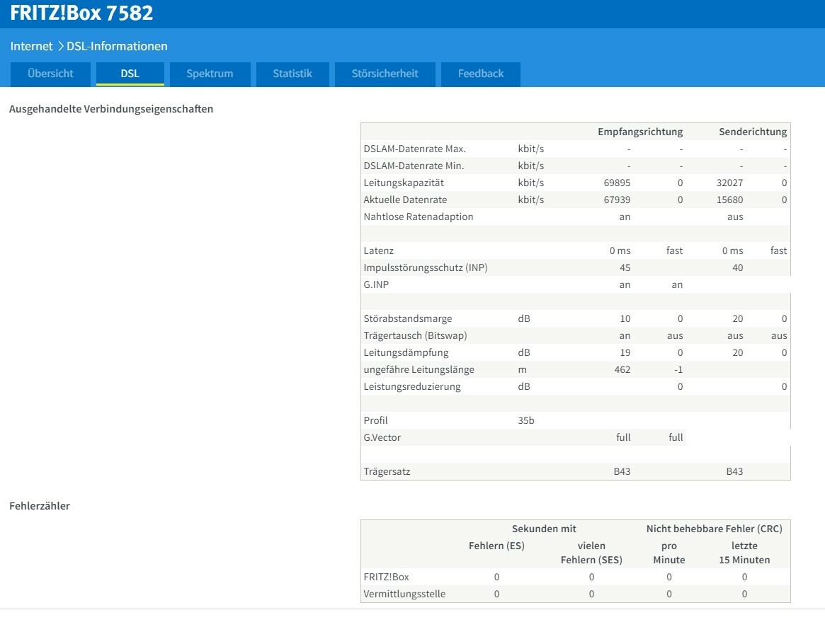The width and height of the screenshot is (825, 644).
Task: Open the Statistik tab
Action: [292, 74]
